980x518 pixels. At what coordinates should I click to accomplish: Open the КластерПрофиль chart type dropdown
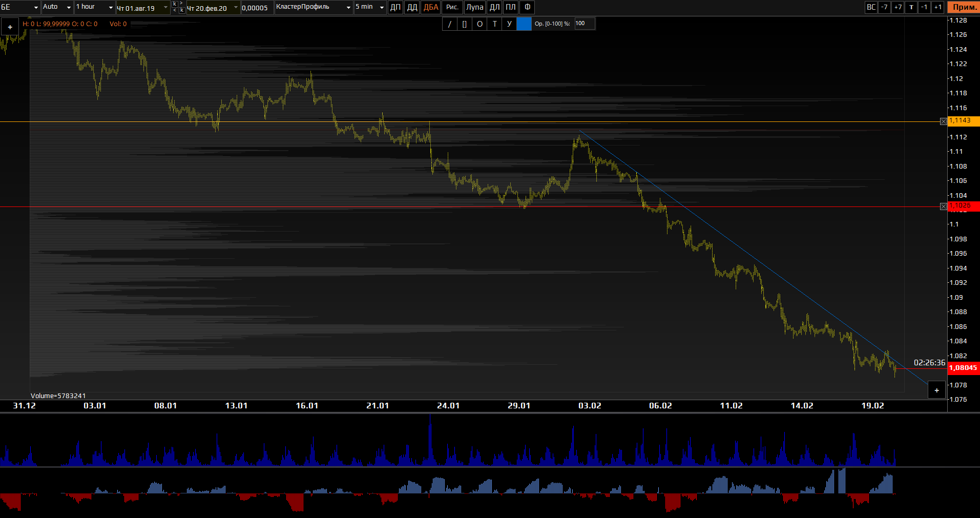point(314,7)
